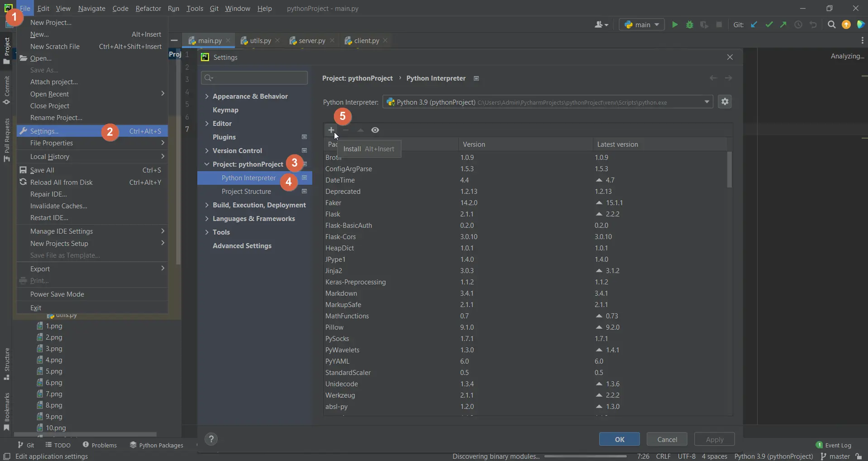This screenshot has width=868, height=461.
Task: Expand the Appearance & Behavior section
Action: 207,96
